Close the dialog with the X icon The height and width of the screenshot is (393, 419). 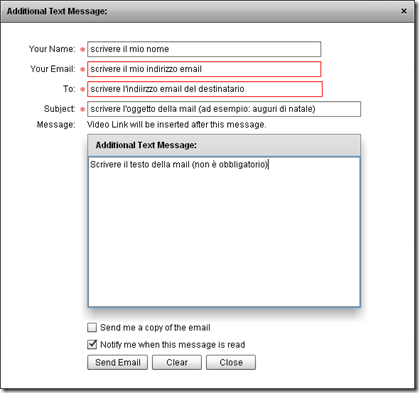pyautogui.click(x=404, y=11)
